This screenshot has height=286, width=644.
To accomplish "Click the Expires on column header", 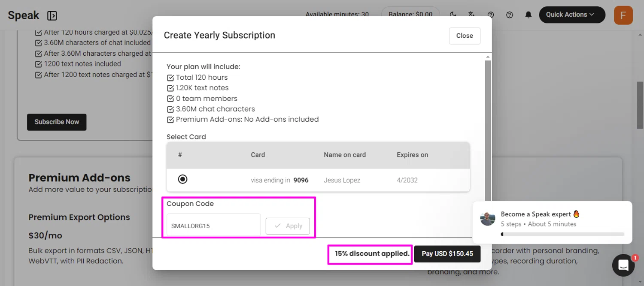I will pos(412,155).
